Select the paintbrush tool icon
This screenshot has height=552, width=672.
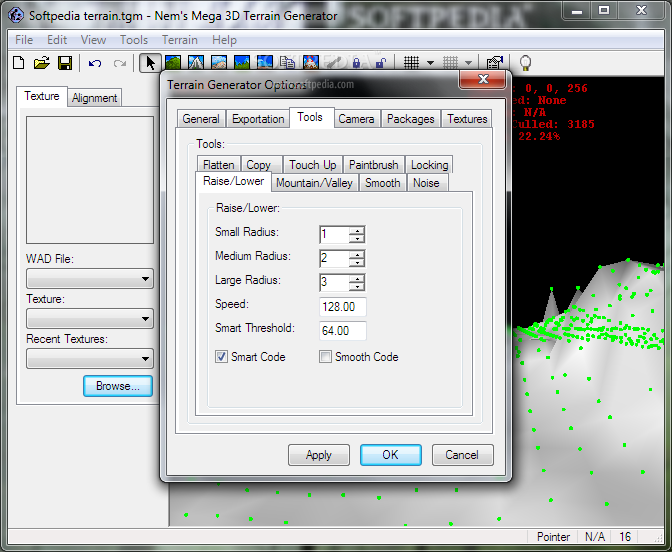coord(334,63)
